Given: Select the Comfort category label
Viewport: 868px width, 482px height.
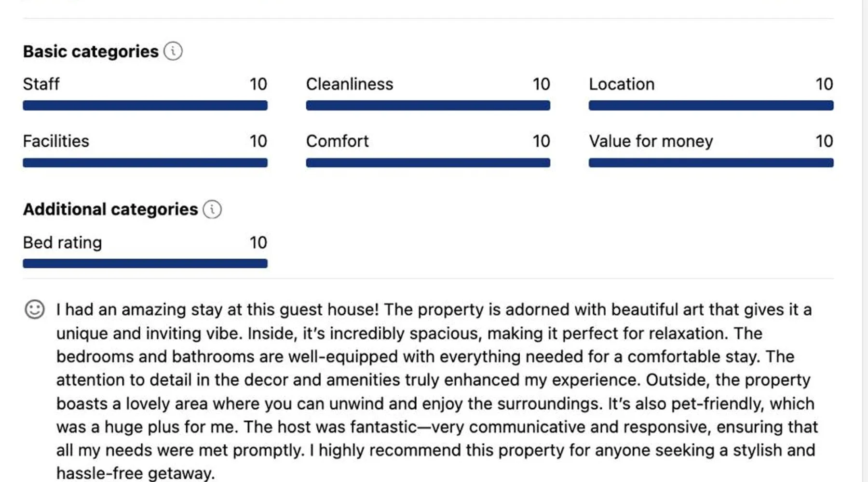Looking at the screenshot, I should click(337, 141).
